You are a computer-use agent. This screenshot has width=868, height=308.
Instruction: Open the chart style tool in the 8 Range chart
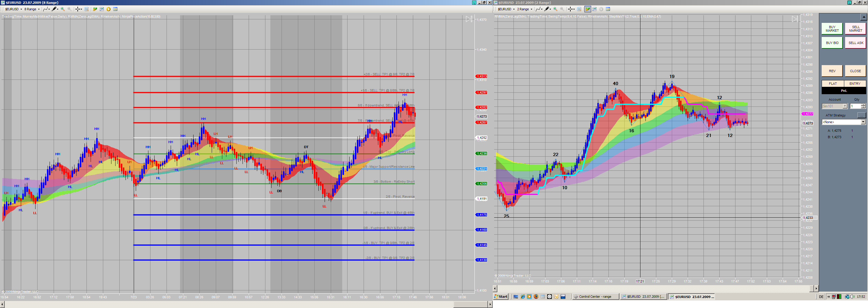click(47, 9)
